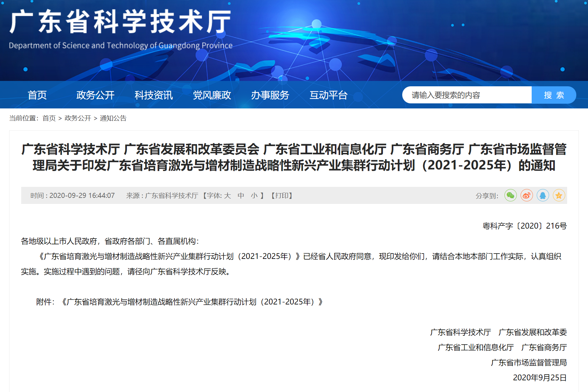This screenshot has height=392, width=588.
Task: Open 首页 navigation menu item
Action: [37, 95]
